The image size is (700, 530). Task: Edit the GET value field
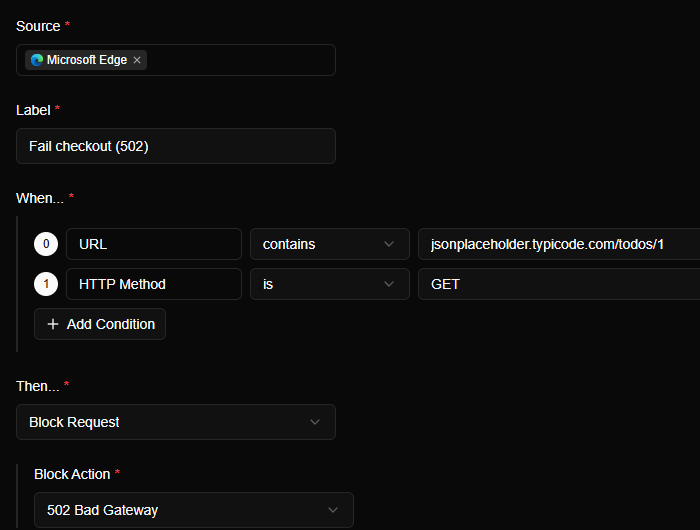[559, 284]
